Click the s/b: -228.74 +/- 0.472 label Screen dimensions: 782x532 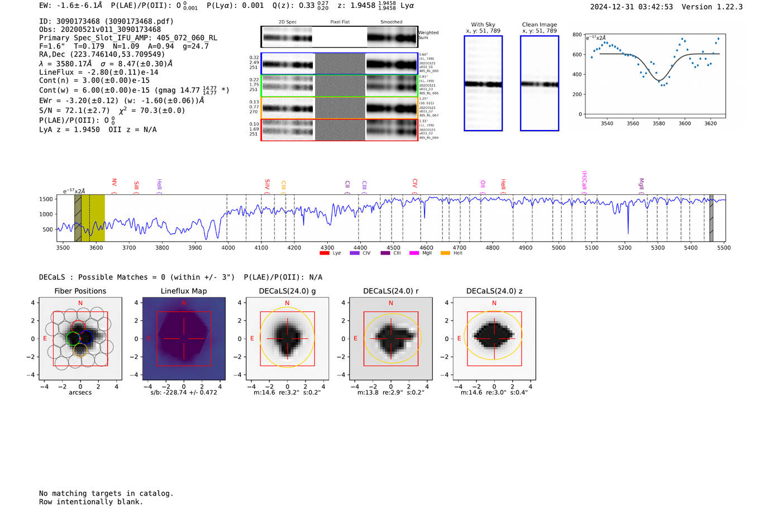pos(184,392)
